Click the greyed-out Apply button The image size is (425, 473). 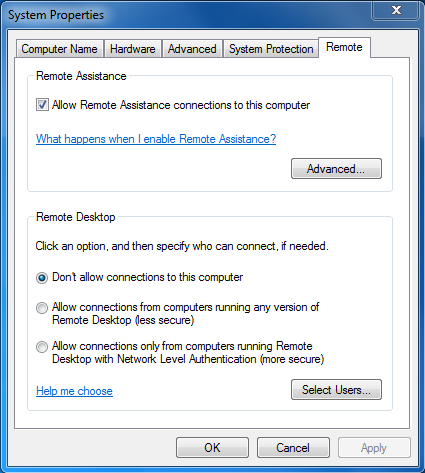374,448
